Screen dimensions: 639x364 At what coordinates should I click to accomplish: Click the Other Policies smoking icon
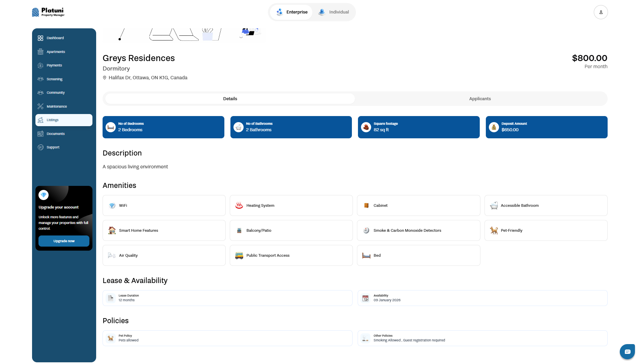click(366, 338)
